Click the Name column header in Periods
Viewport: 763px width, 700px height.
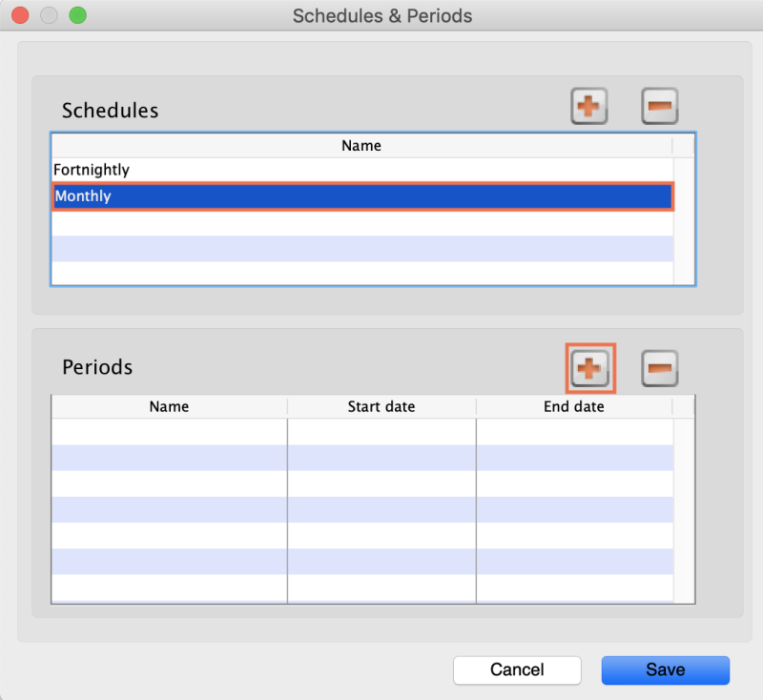coord(168,406)
